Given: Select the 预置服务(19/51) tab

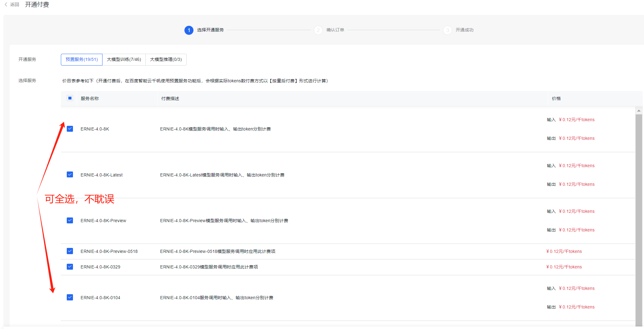Looking at the screenshot, I should [x=82, y=59].
